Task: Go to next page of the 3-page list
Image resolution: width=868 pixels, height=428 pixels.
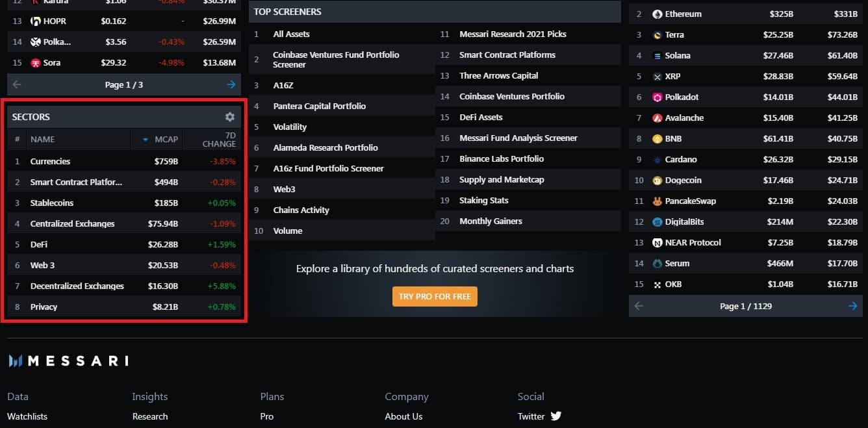Action: click(231, 84)
